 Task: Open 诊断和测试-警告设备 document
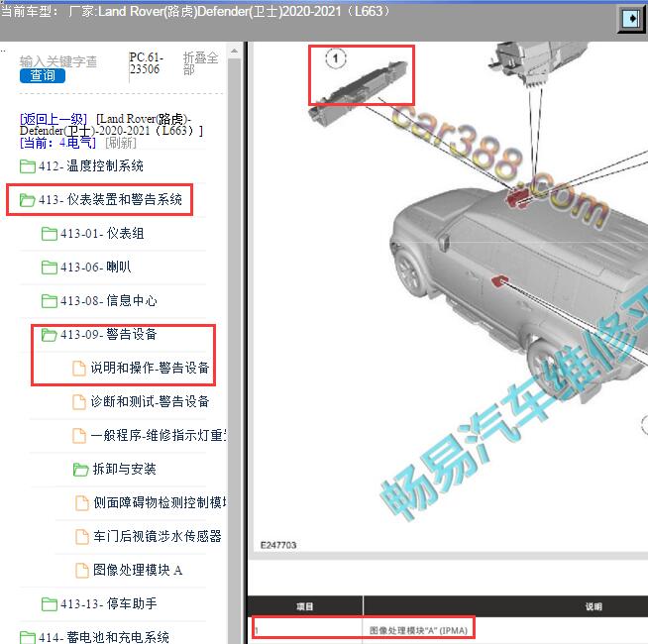pos(150,402)
